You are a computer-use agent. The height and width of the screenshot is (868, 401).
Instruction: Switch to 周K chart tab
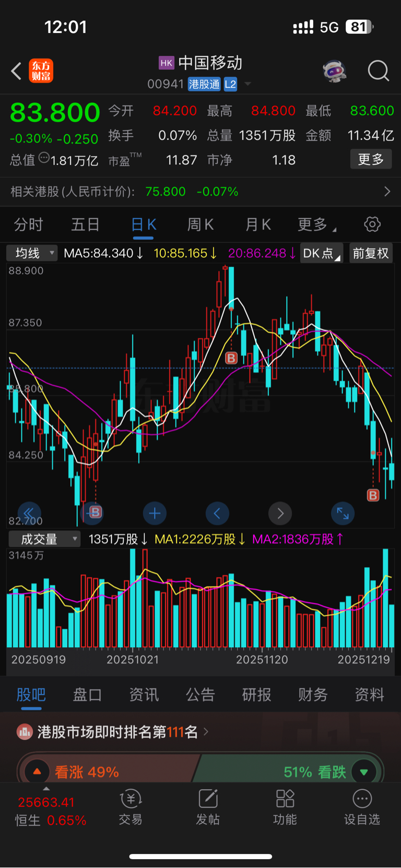pos(200,224)
